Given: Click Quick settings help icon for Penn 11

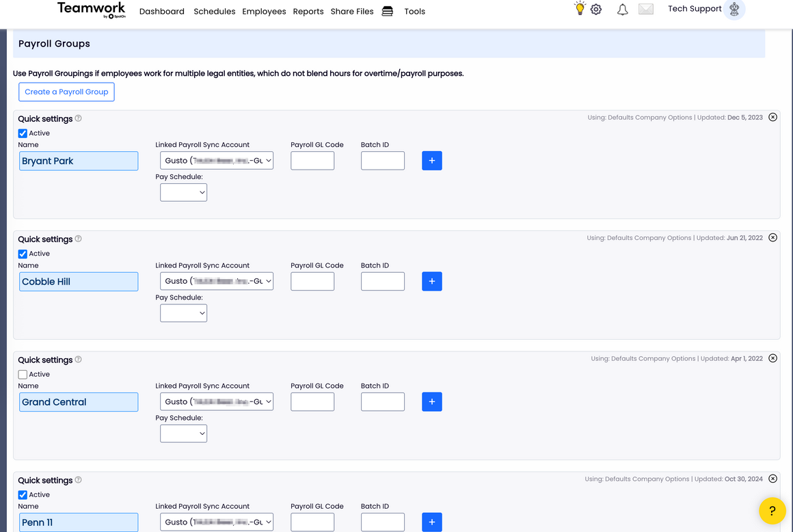Looking at the screenshot, I should (79, 480).
